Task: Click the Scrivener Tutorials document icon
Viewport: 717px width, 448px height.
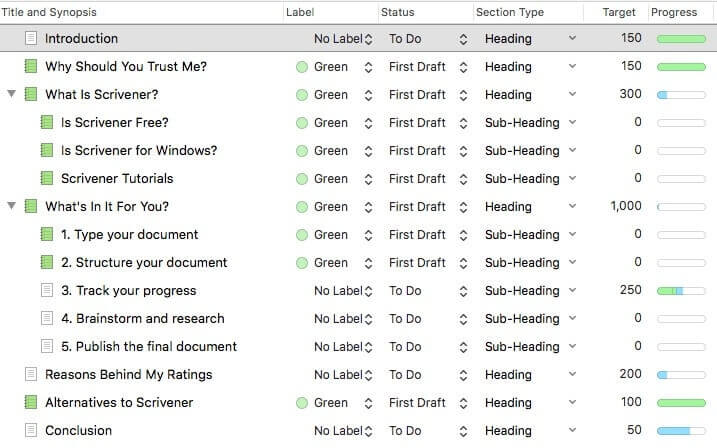Action: pyautogui.click(x=47, y=178)
